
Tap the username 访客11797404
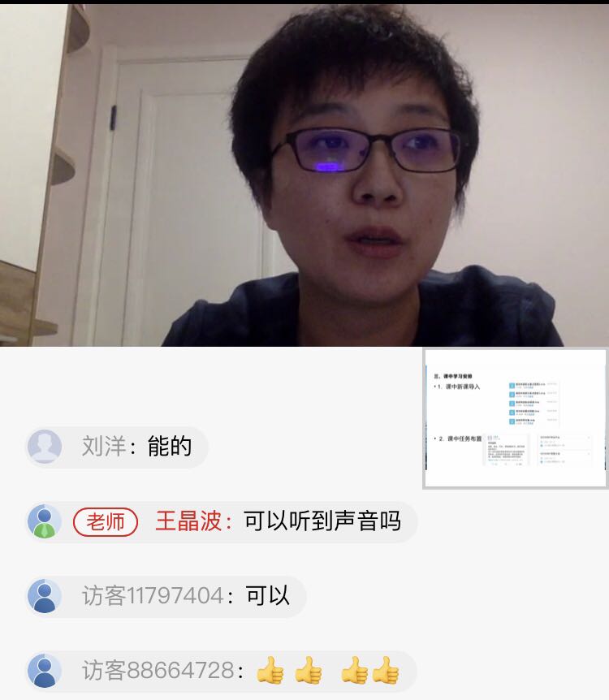click(153, 596)
